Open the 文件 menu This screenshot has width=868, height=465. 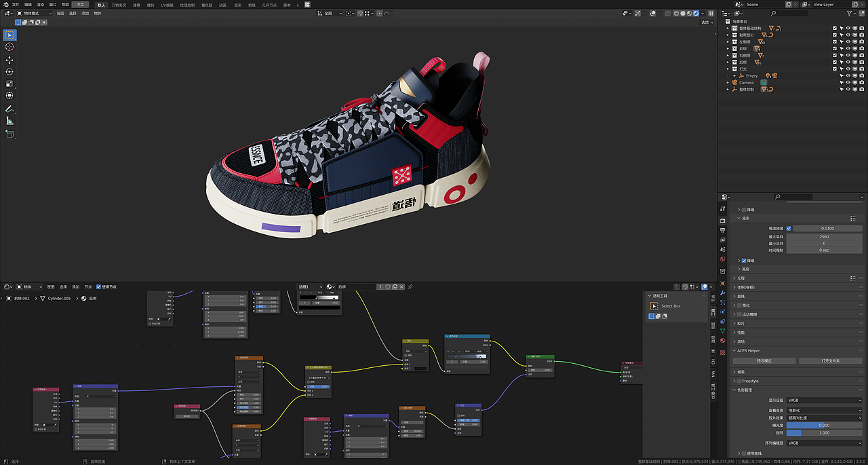16,4
